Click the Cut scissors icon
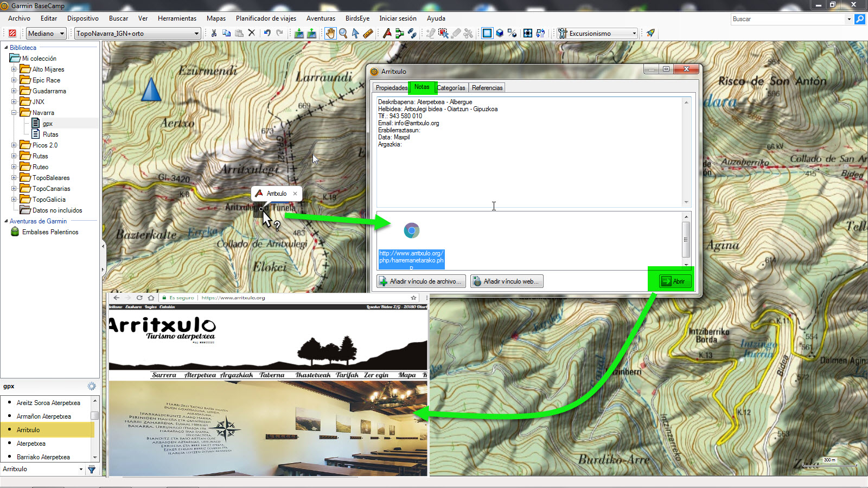The width and height of the screenshot is (868, 488). [x=214, y=33]
